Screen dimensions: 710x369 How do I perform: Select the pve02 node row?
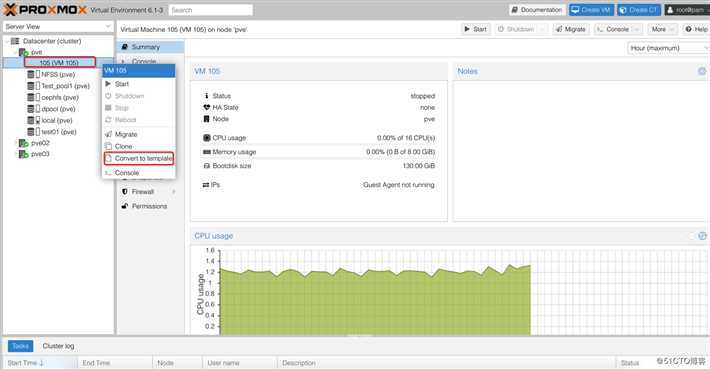(x=58, y=143)
